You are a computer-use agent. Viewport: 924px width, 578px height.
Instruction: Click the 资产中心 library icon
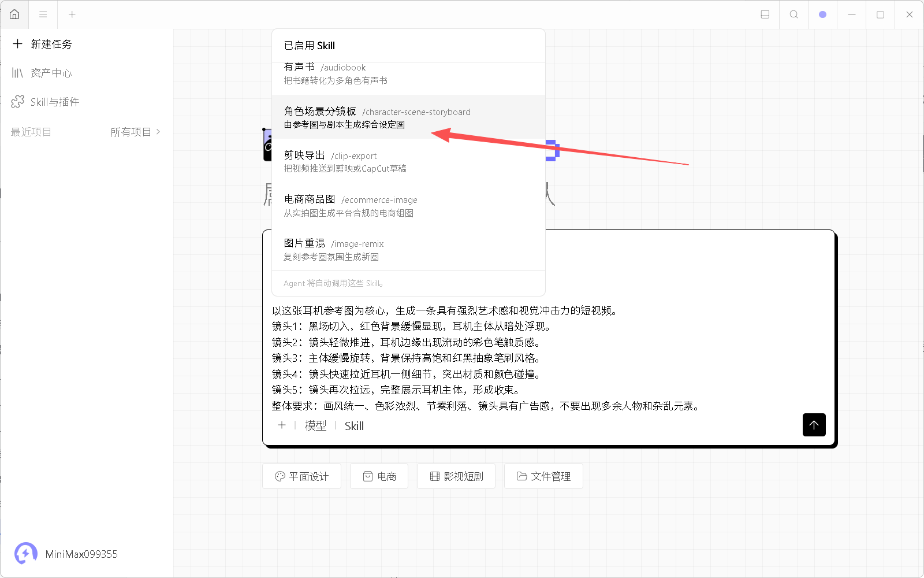(x=17, y=73)
